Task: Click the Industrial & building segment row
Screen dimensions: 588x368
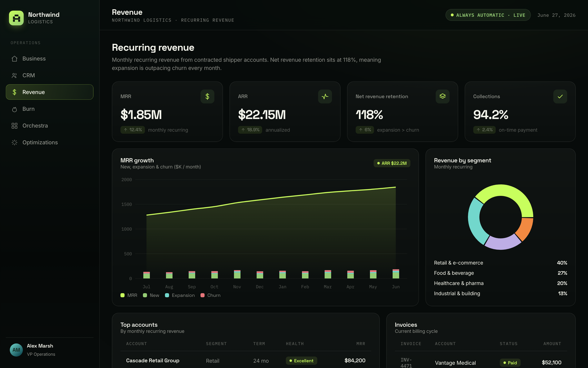Action: (501, 294)
